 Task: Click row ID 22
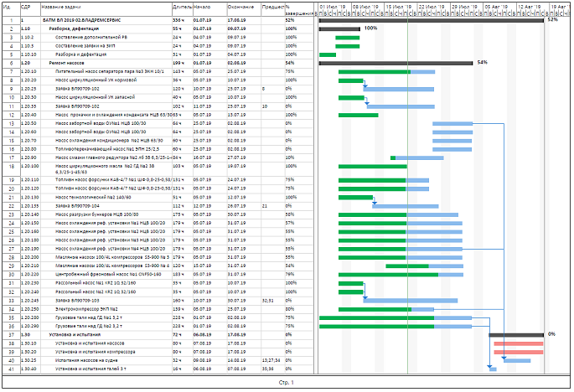tap(11, 206)
